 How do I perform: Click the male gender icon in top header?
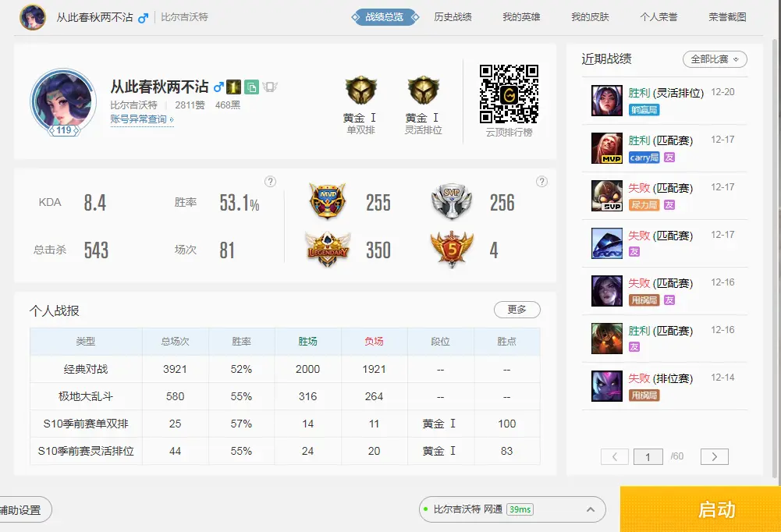[143, 18]
